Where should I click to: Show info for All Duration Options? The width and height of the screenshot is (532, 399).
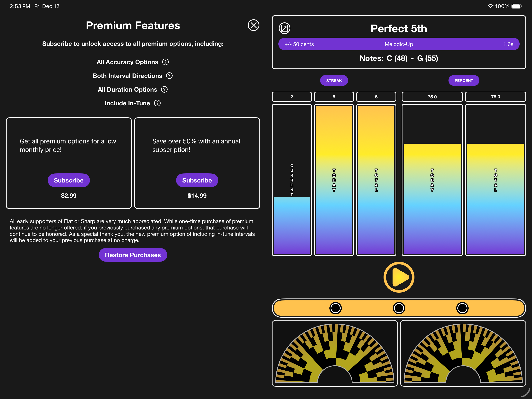click(164, 90)
